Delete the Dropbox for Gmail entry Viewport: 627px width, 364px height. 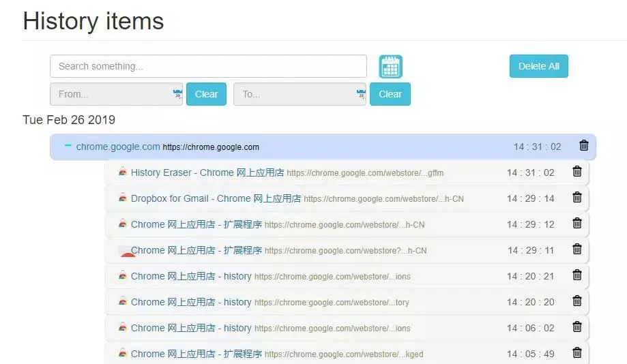[577, 198]
